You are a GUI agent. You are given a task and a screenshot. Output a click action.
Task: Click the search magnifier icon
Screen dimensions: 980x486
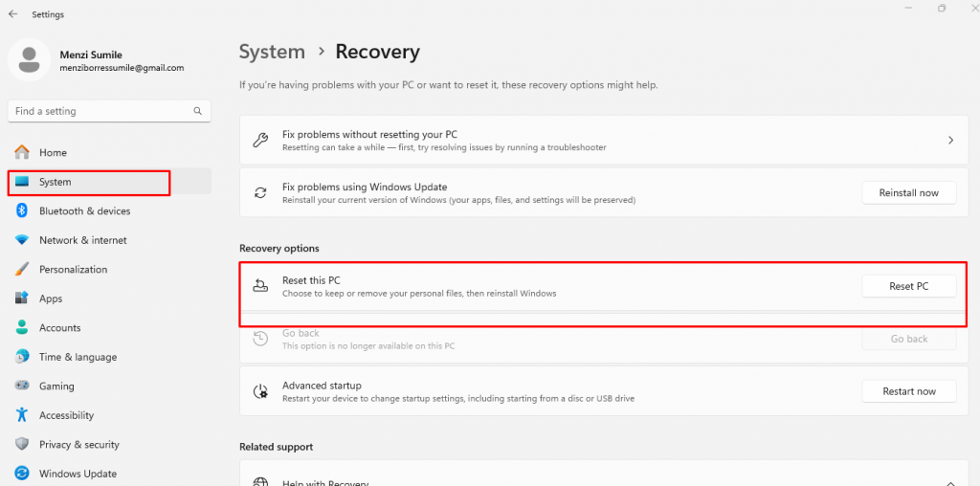(x=197, y=111)
